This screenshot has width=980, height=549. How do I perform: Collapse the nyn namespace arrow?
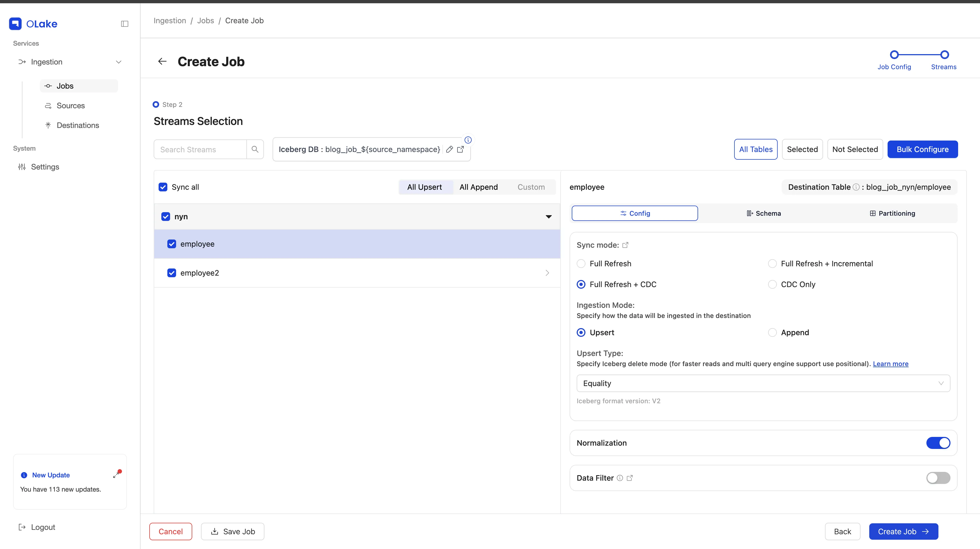[x=549, y=217]
